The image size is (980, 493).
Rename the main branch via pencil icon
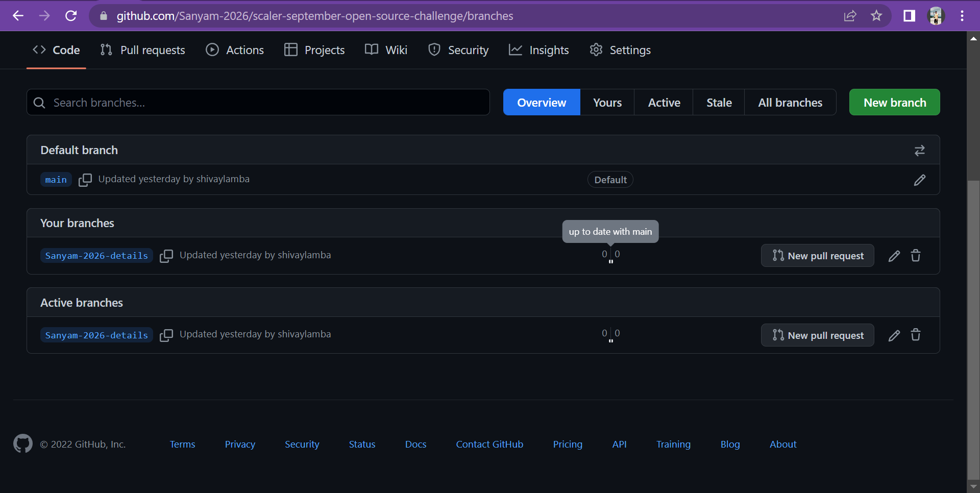pos(920,180)
